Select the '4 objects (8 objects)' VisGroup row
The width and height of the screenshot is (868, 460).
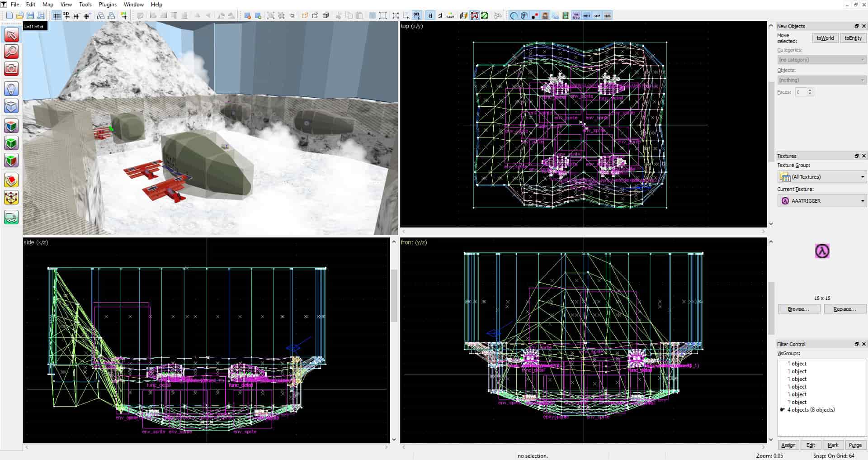(822, 410)
